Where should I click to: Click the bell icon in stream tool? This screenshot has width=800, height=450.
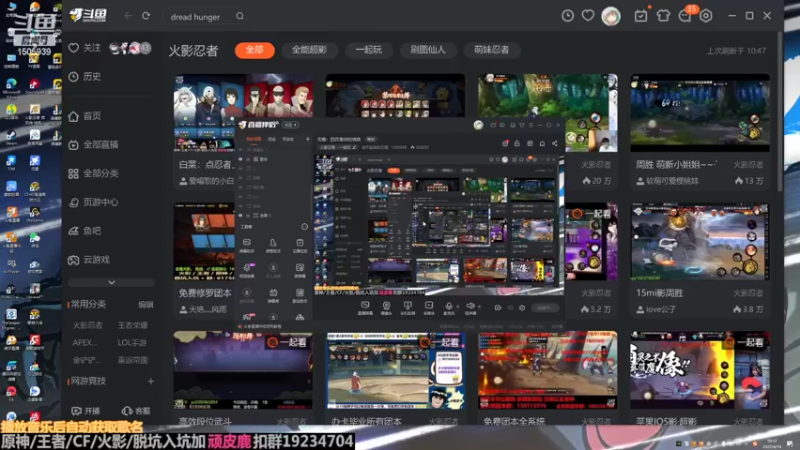tap(542, 143)
